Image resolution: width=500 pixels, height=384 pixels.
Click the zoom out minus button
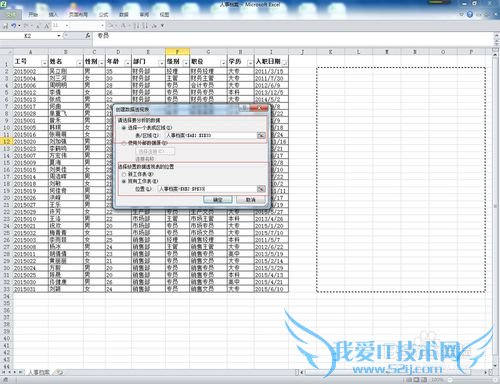click(450, 380)
